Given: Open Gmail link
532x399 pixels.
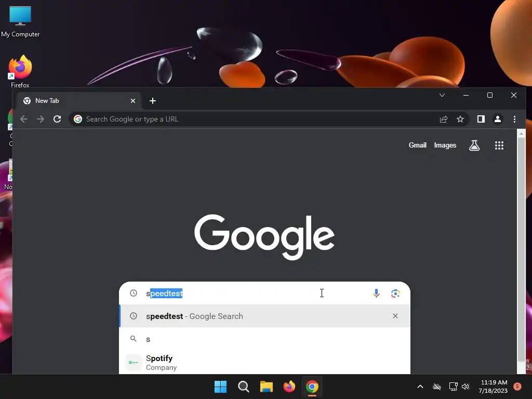Looking at the screenshot, I should (x=417, y=145).
